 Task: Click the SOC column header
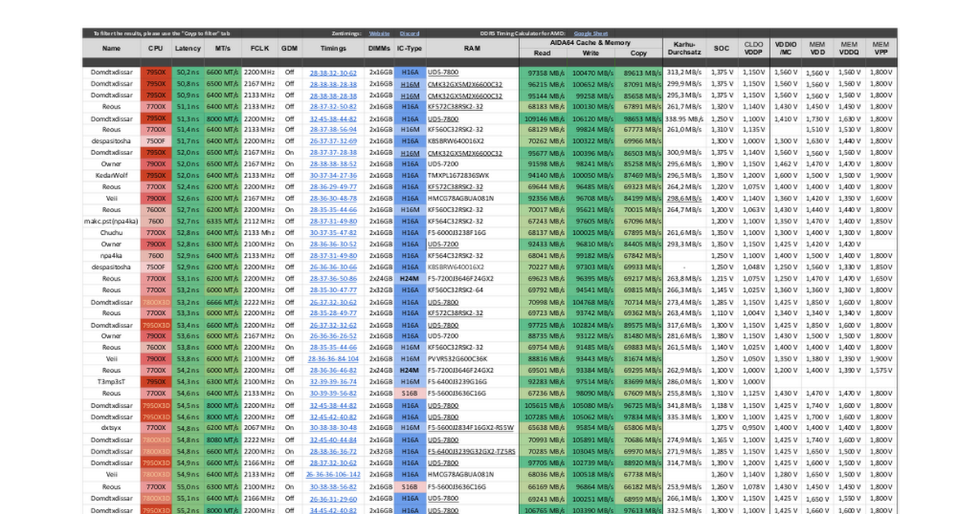click(722, 48)
